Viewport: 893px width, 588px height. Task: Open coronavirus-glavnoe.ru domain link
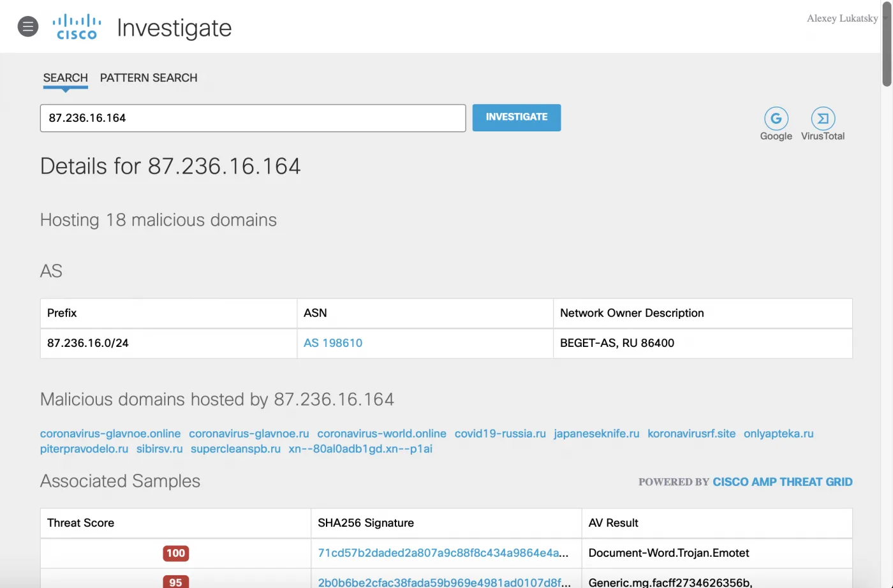249,434
